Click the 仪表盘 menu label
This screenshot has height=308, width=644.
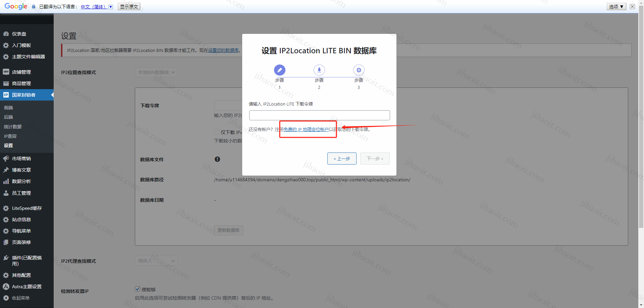point(19,34)
